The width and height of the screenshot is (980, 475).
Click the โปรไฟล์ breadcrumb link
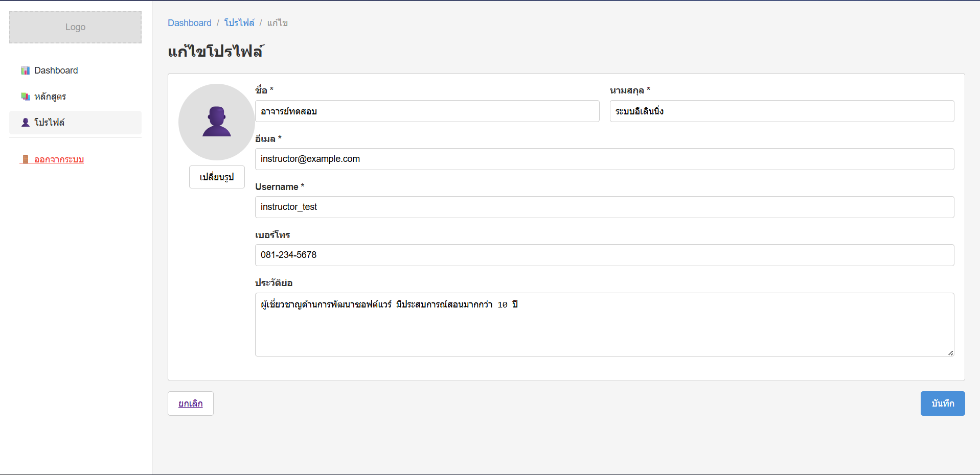click(239, 23)
